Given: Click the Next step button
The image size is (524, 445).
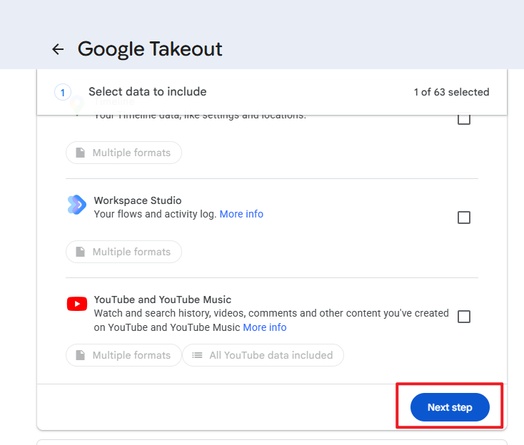Looking at the screenshot, I should pos(450,407).
